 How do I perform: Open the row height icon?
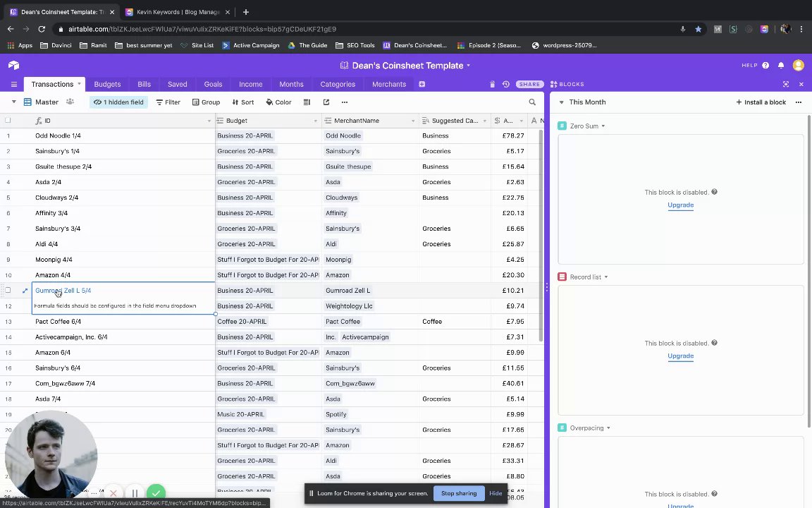[307, 102]
